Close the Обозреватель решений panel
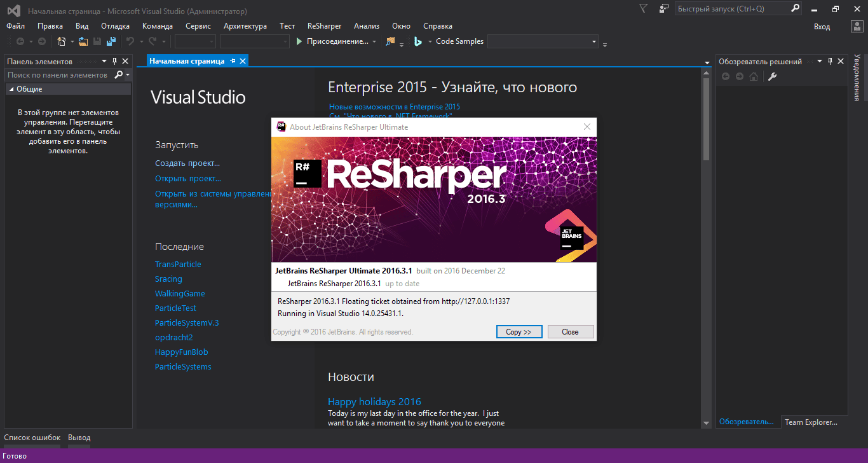The width and height of the screenshot is (868, 463). point(841,61)
